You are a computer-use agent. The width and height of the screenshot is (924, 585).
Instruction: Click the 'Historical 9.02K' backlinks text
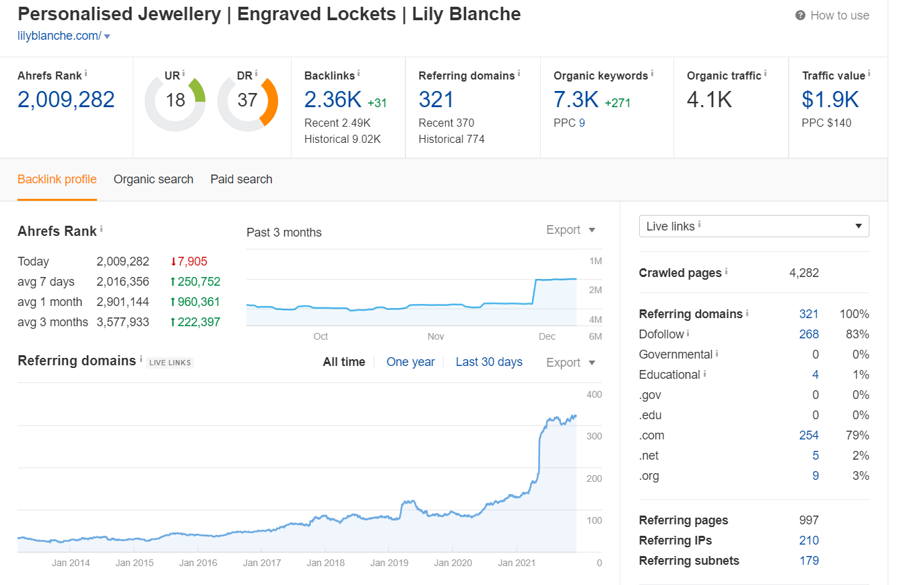(x=343, y=139)
